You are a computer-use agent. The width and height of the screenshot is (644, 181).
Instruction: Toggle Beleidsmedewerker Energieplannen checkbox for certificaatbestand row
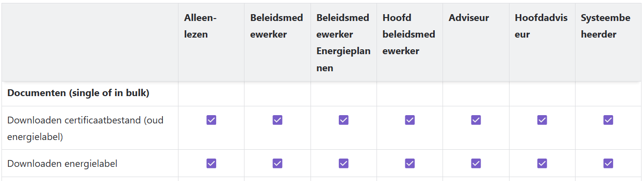tap(344, 120)
